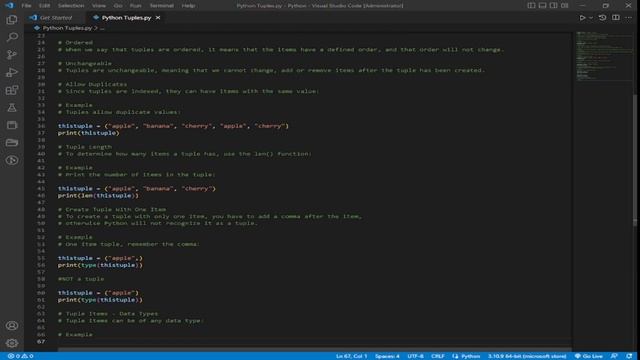Open the Accounts icon in activity bar
The width and height of the screenshot is (640, 360).
tap(12, 325)
